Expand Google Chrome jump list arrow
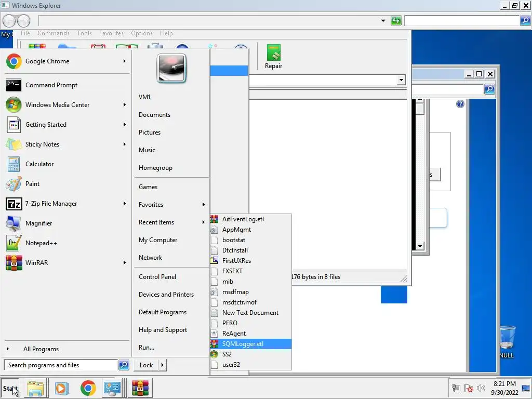 125,61
